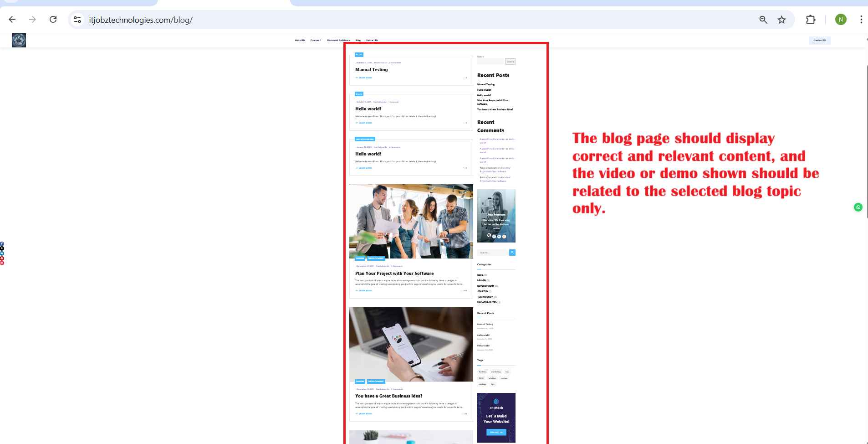Open the green N profile avatar
868x444 pixels.
click(841, 20)
